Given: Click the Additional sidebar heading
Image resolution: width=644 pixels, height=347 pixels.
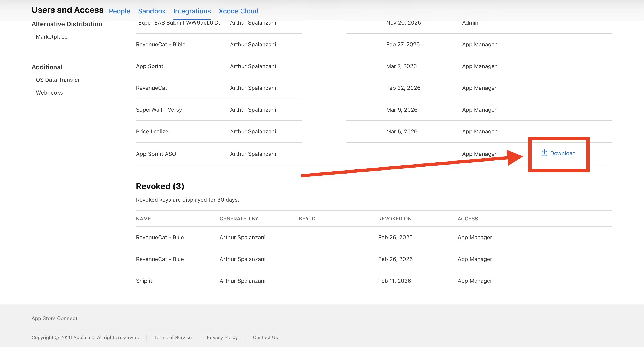Looking at the screenshot, I should click(47, 67).
